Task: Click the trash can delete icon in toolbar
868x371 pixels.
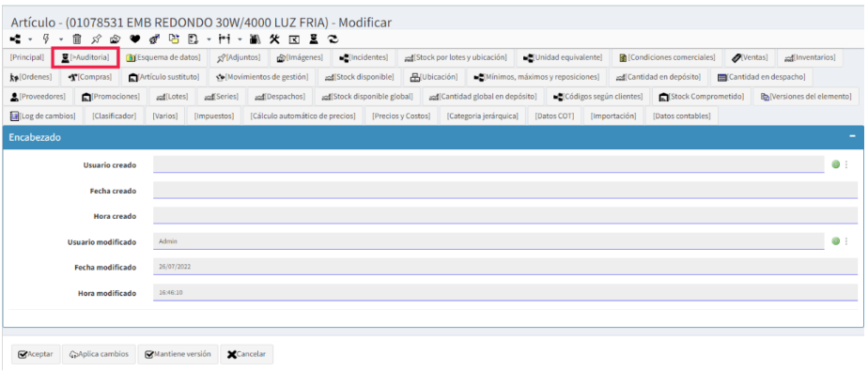Action: 77,39
